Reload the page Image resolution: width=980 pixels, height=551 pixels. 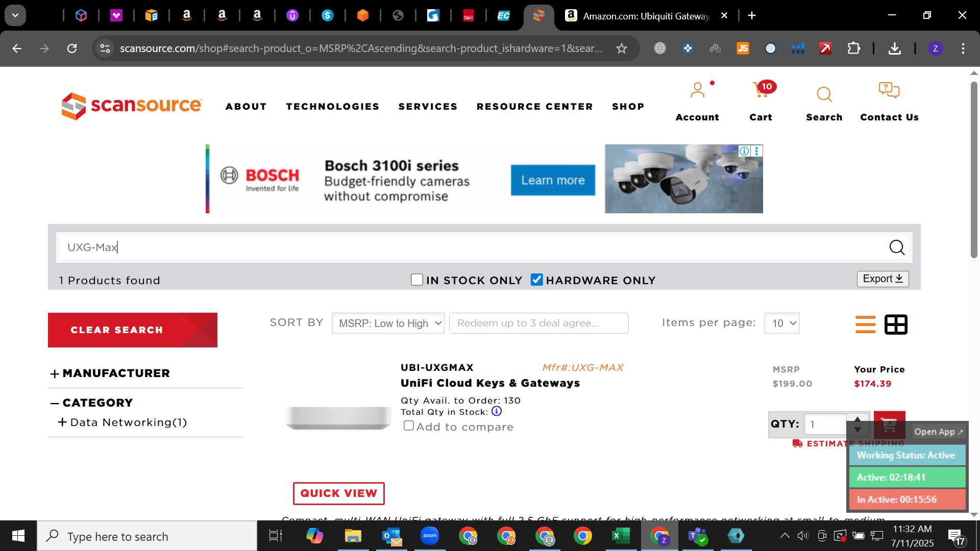coord(72,48)
